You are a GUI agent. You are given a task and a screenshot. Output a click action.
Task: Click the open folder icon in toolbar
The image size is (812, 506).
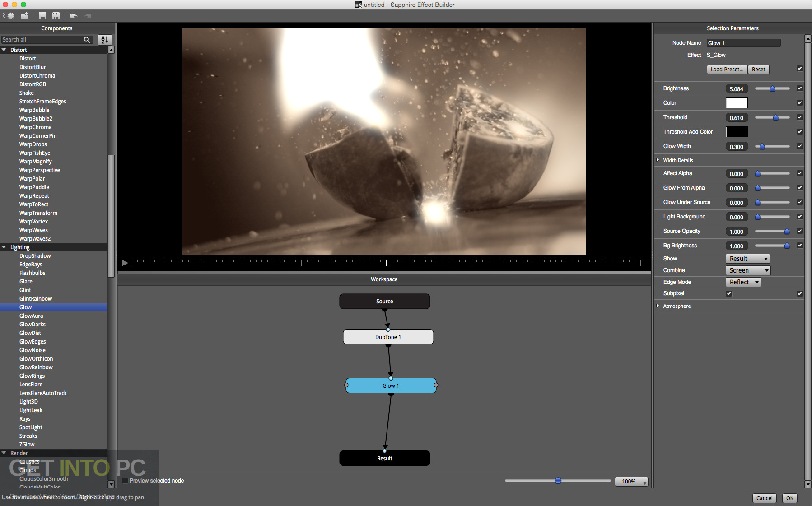pyautogui.click(x=24, y=16)
